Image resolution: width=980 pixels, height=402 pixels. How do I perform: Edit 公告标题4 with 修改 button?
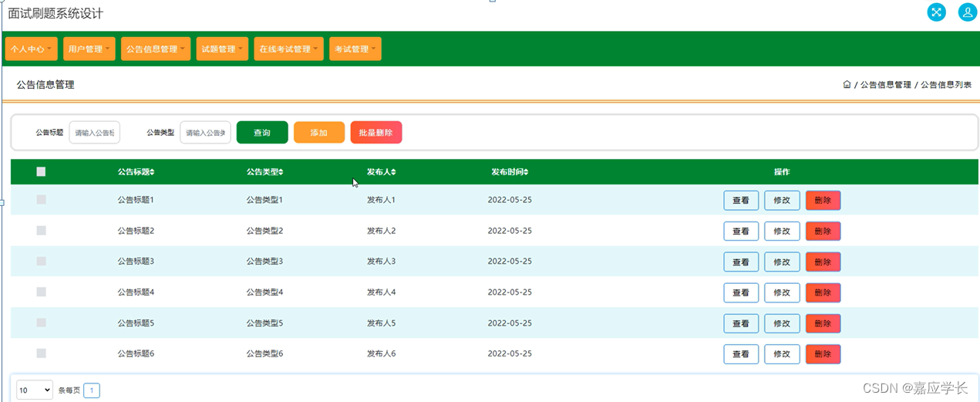pos(782,292)
